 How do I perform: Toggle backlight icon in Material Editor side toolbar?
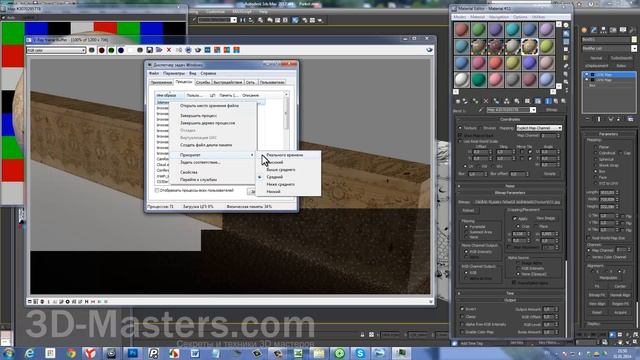(x=566, y=34)
